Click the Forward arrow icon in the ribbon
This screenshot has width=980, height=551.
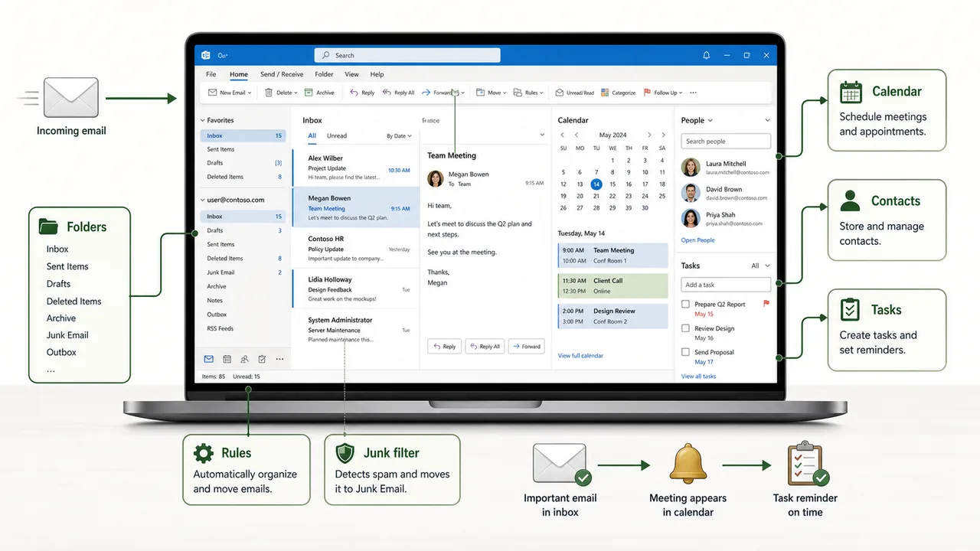426,93
